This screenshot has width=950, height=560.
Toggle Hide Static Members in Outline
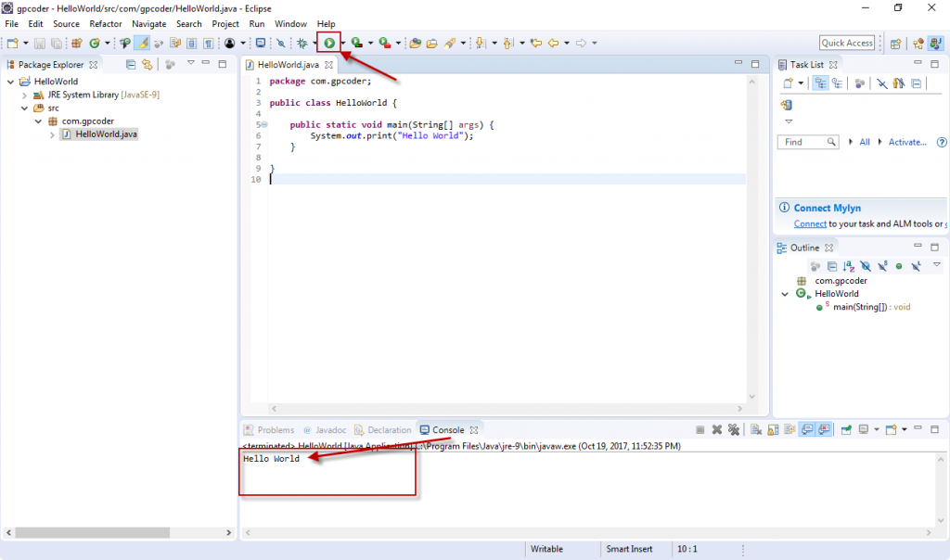883,266
